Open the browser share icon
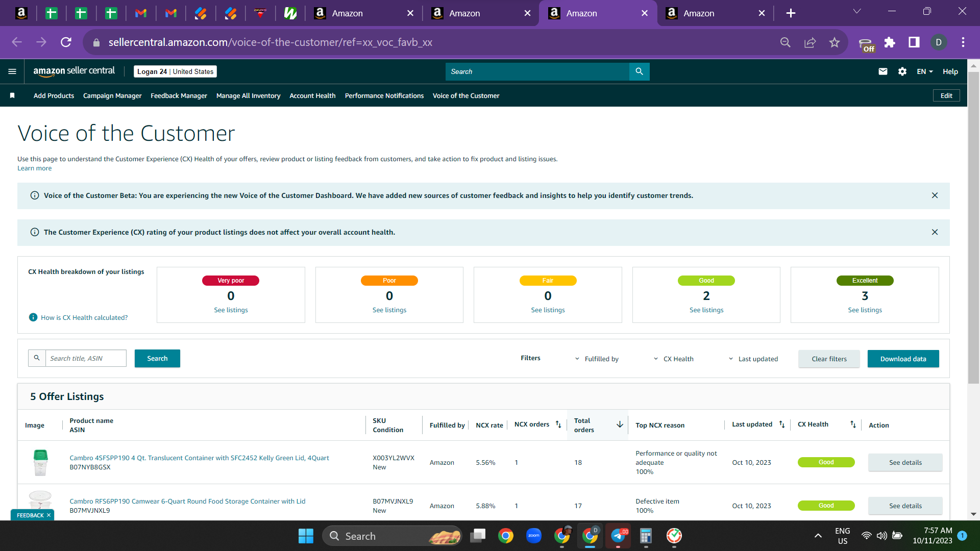The image size is (980, 551). coord(810,42)
